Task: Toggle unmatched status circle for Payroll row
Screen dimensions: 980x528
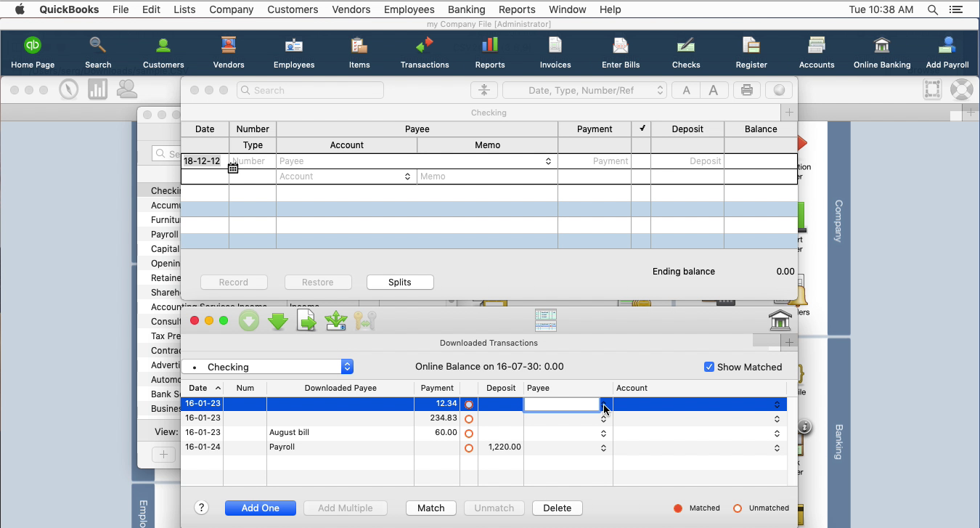Action: (469, 448)
